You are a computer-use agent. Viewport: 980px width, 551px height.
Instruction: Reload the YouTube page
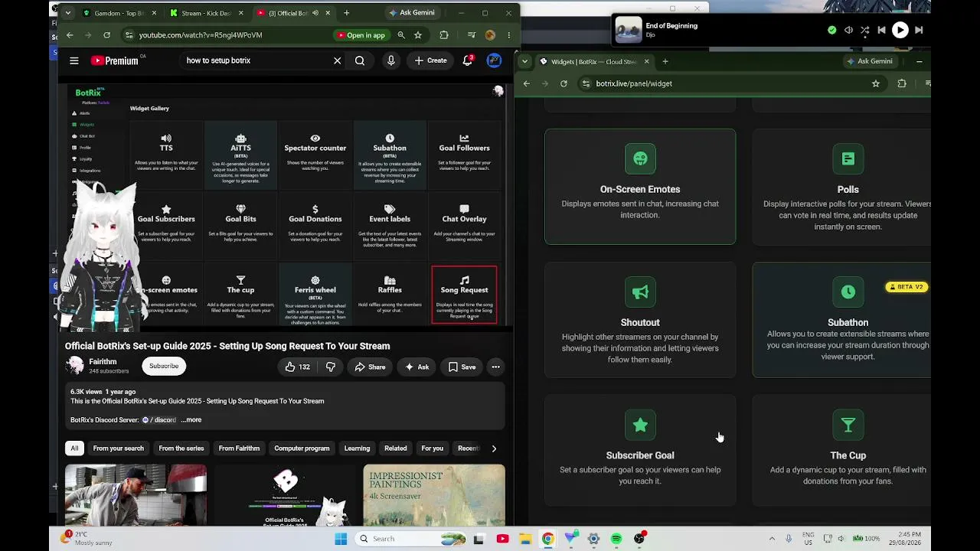pyautogui.click(x=106, y=35)
